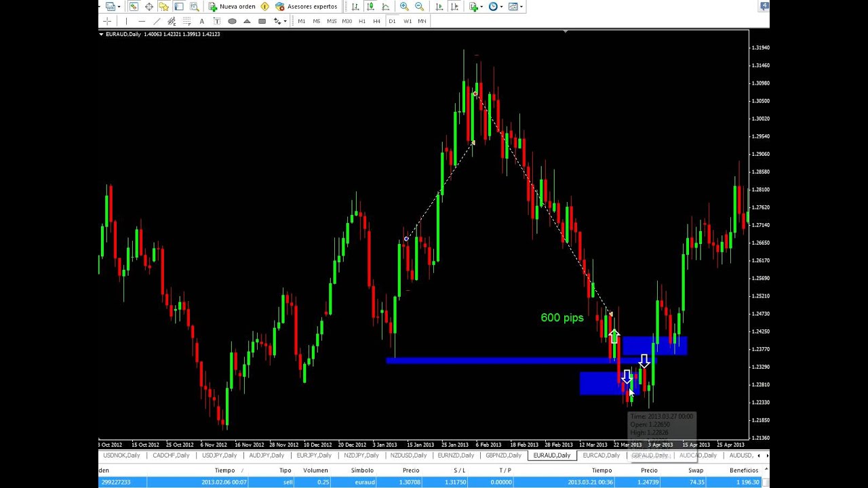Select the equidistant channel tool

click(172, 21)
